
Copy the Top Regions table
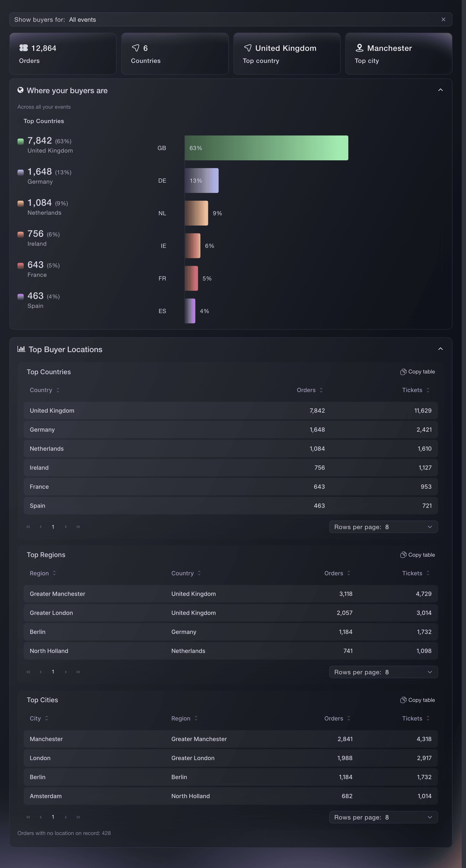(417, 555)
